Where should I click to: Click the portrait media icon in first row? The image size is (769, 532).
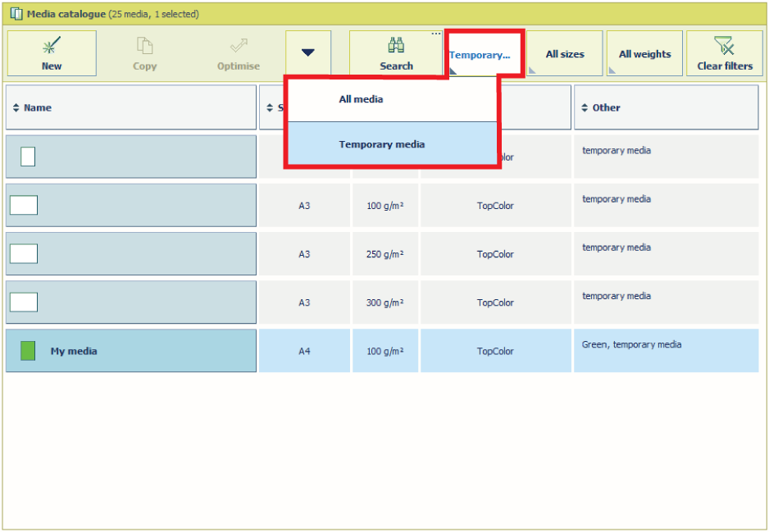(x=28, y=157)
